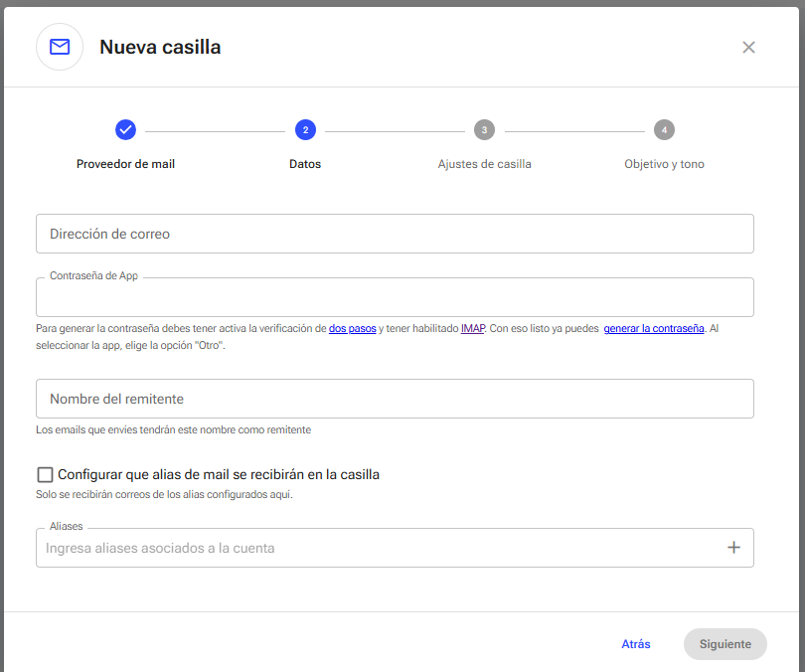Go back with the Atrás button
This screenshot has height=672, width=805.
636,644
